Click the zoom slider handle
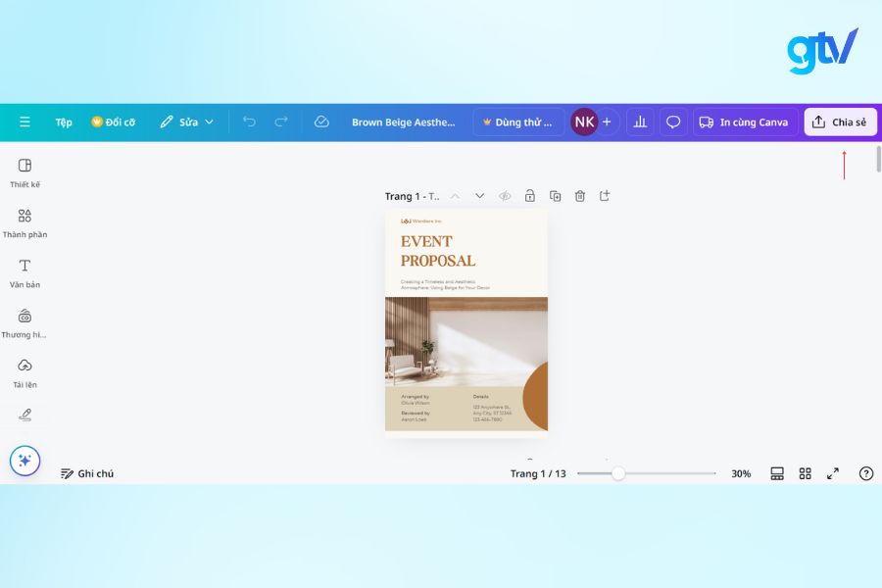Viewport: 882px width, 588px height. point(618,473)
